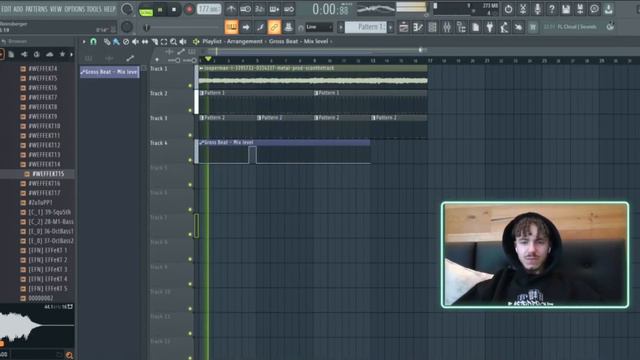The height and width of the screenshot is (360, 640).
Task: Open the plugin picker plug icon
Action: (490, 27)
